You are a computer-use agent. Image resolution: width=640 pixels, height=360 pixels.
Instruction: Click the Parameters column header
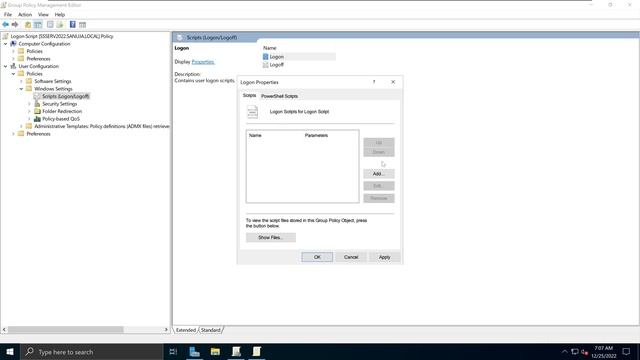coord(316,135)
